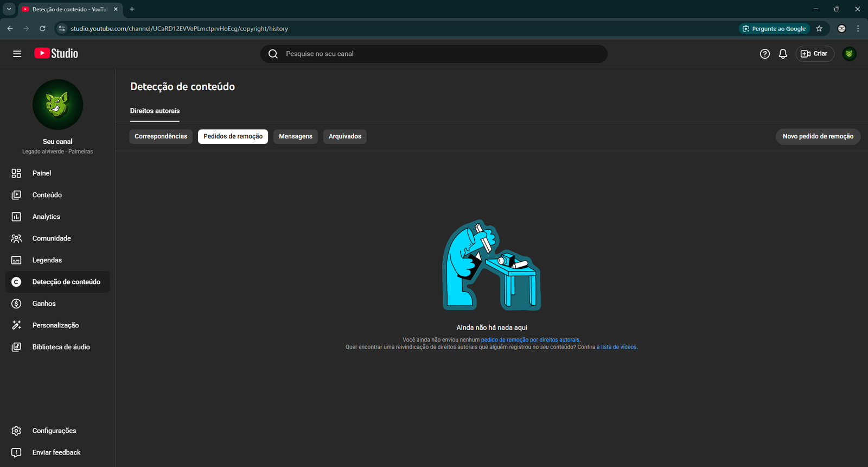
Task: Click Enviar feedback icon
Action: tap(16, 452)
